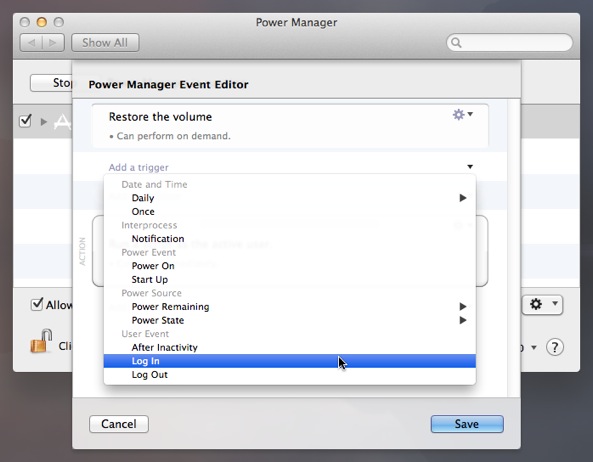Image resolution: width=593 pixels, height=462 pixels.
Task: Select the Log In trigger
Action: tap(290, 361)
